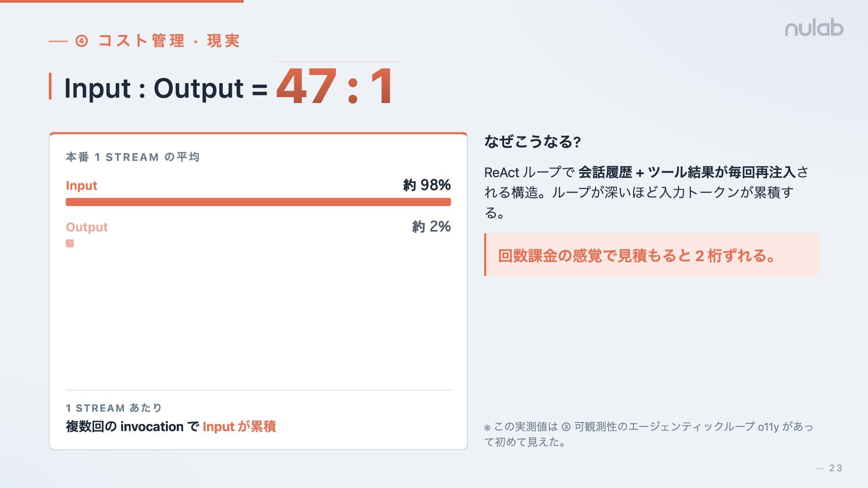Click the なぜこうなる? heading
Image resolution: width=868 pixels, height=488 pixels.
(532, 142)
